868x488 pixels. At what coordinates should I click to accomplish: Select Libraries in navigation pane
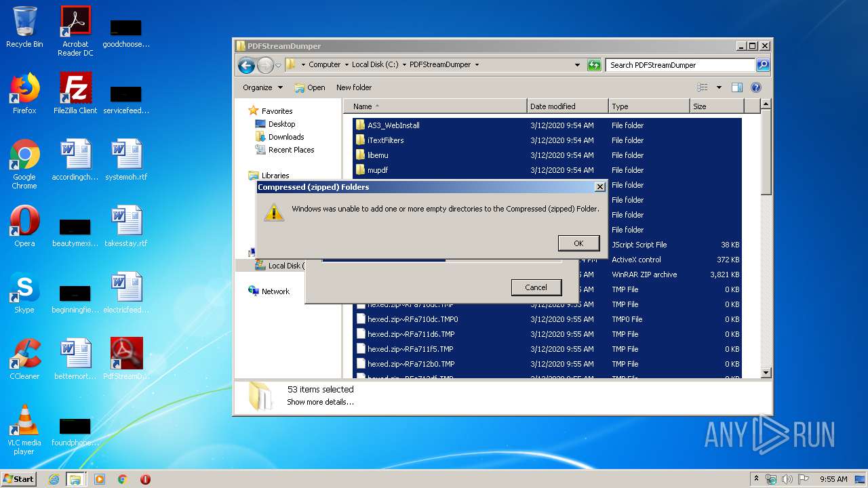[275, 176]
